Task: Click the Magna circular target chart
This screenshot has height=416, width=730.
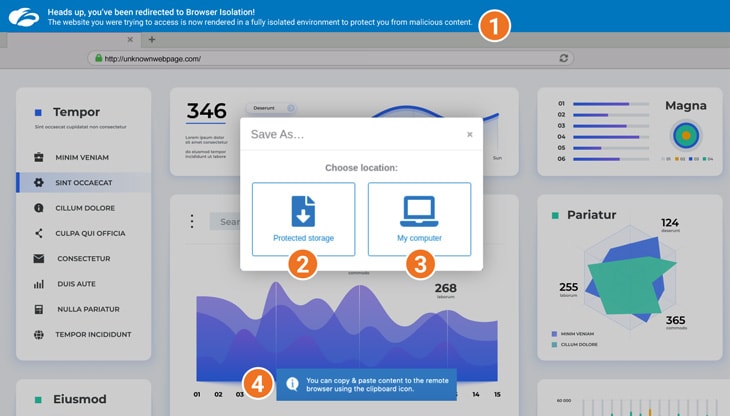Action: tap(685, 134)
